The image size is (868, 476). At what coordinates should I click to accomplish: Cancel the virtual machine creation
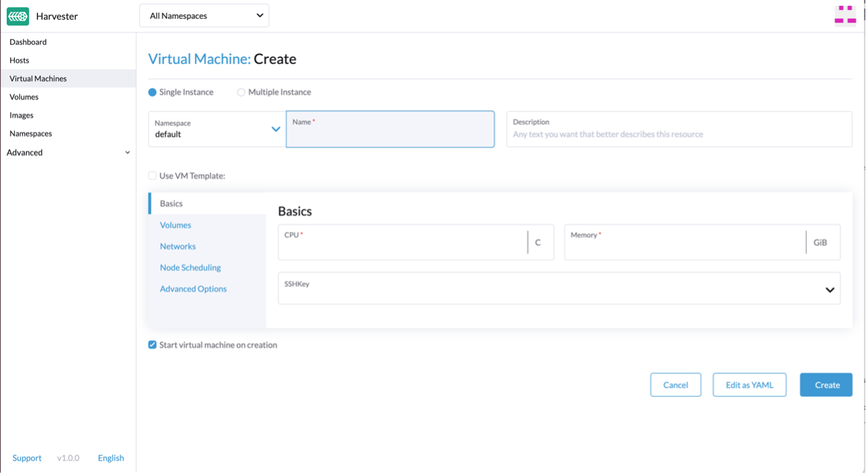675,385
